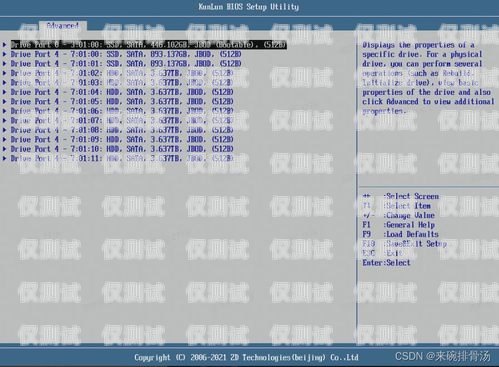Select Drive Port 4 - 7:01:05 HDD entry
This screenshot has height=367, width=499.
(122, 101)
